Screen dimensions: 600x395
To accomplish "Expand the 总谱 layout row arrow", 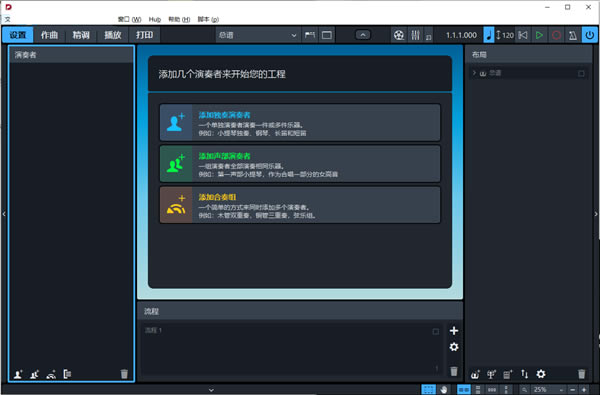I will [x=474, y=73].
